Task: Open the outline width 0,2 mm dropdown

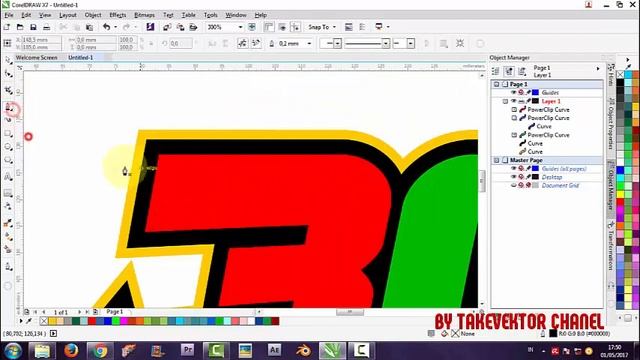Action: click(309, 43)
